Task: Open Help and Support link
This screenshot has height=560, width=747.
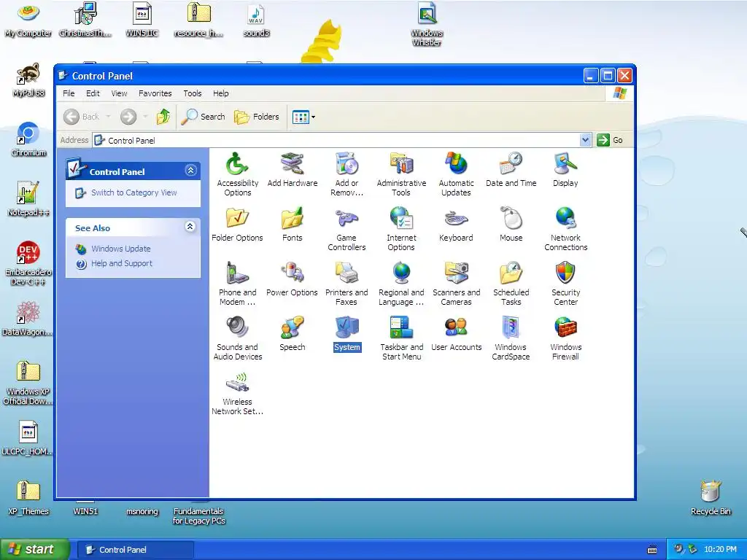Action: coord(122,263)
